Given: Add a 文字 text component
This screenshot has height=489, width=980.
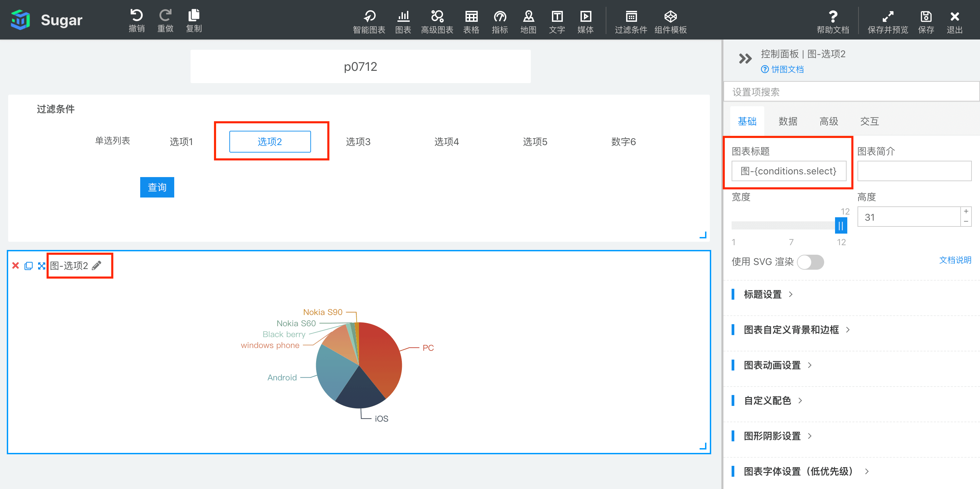Looking at the screenshot, I should click(x=557, y=22).
